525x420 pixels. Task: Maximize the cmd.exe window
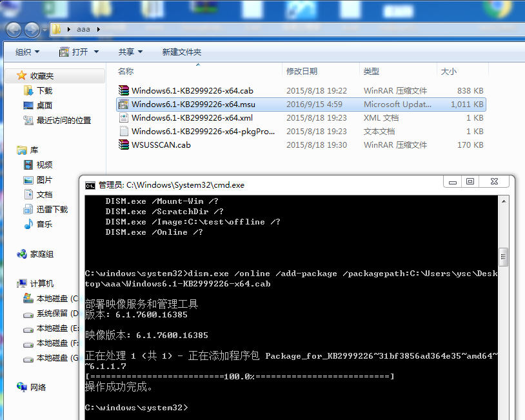pos(470,182)
